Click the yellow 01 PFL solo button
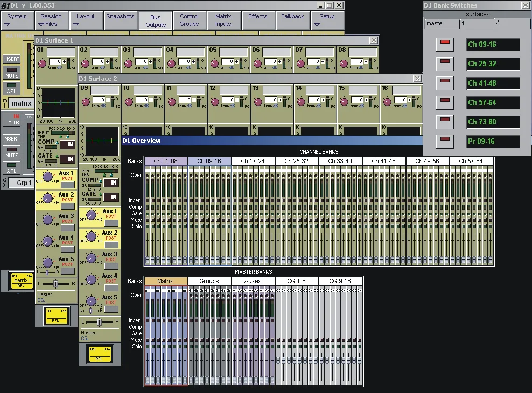The image size is (532, 393). (57, 315)
